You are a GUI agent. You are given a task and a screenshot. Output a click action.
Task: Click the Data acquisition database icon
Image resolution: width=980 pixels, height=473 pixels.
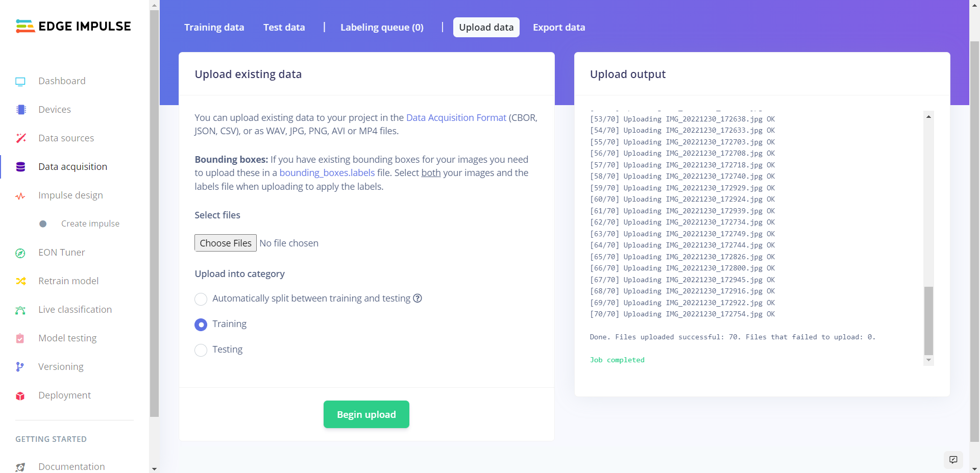point(20,167)
